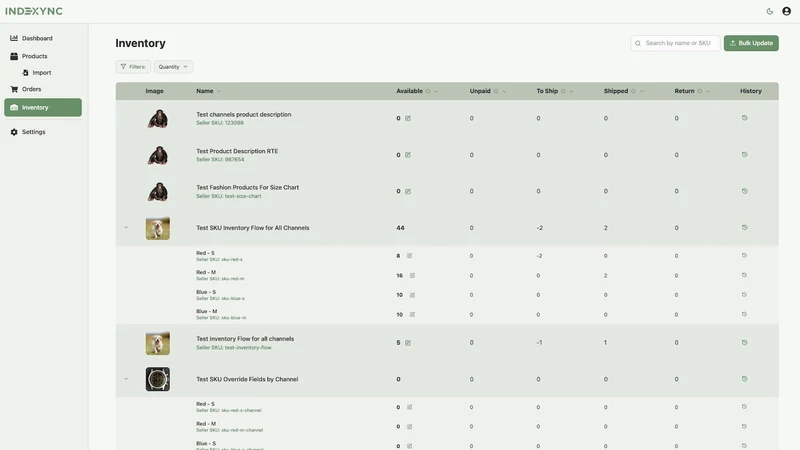Click info icon next to Shipped header
The image size is (800, 450).
tap(633, 91)
